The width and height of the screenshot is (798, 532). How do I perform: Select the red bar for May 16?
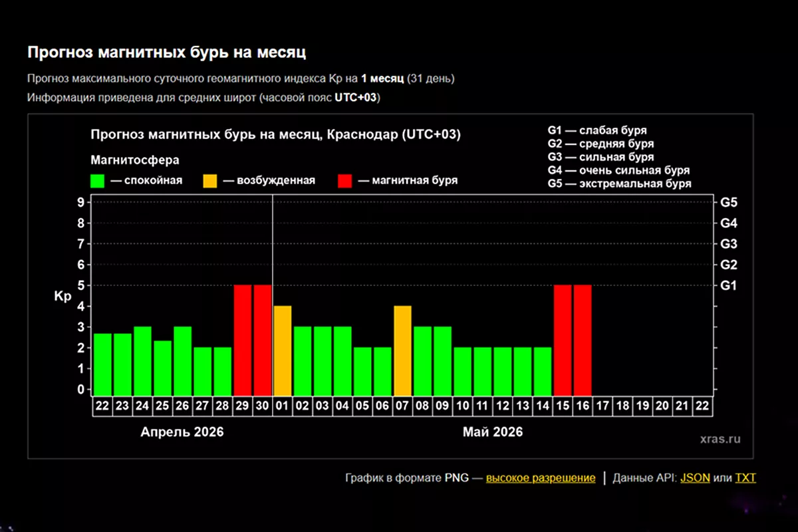coord(583,339)
